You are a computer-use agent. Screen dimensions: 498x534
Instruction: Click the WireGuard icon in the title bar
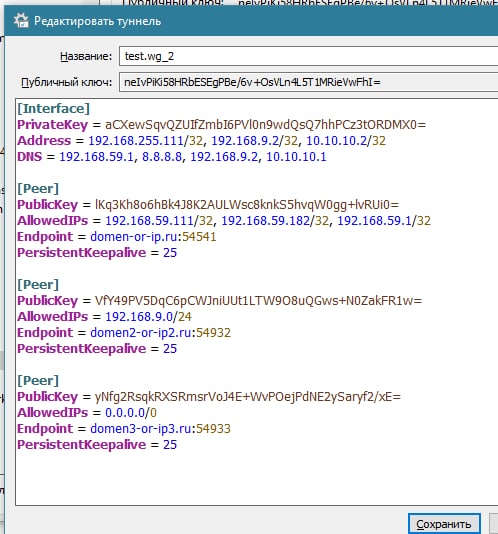21,20
